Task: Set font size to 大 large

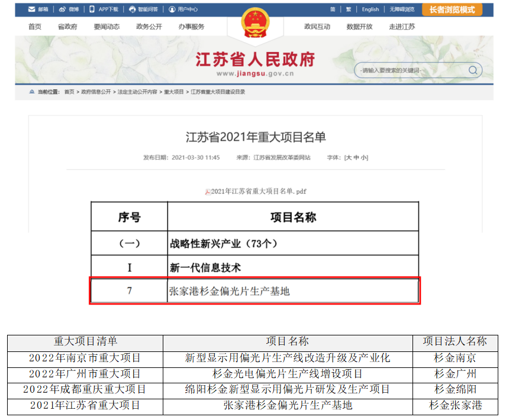Action: coord(347,157)
